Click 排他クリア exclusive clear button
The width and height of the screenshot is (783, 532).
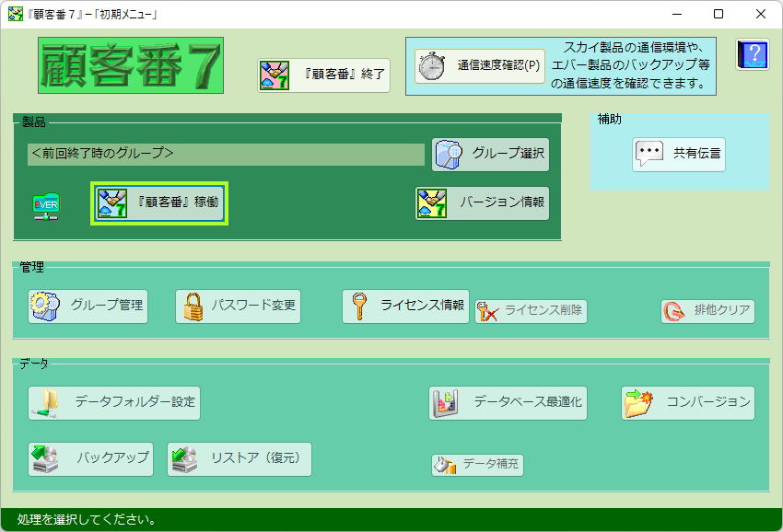(x=707, y=311)
